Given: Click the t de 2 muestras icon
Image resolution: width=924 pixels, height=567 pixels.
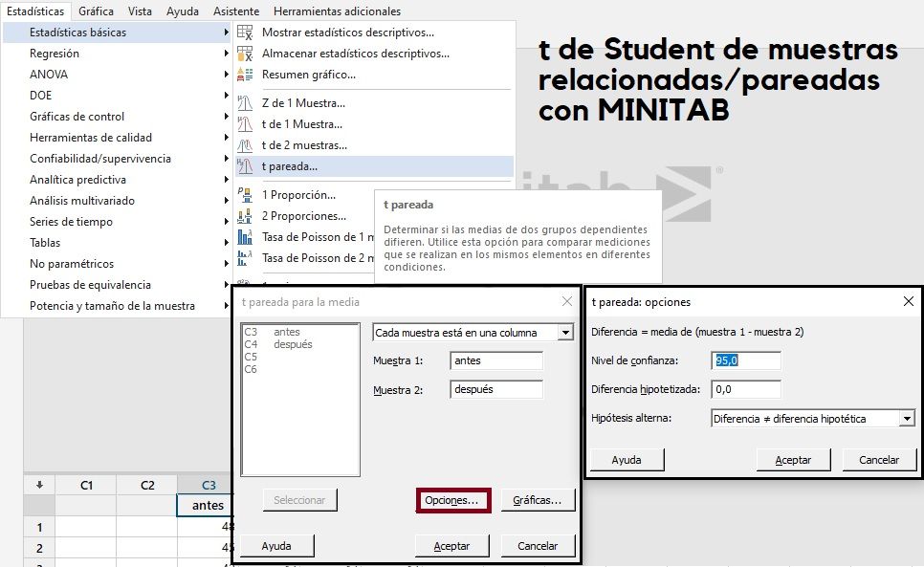Looking at the screenshot, I should point(245,145).
